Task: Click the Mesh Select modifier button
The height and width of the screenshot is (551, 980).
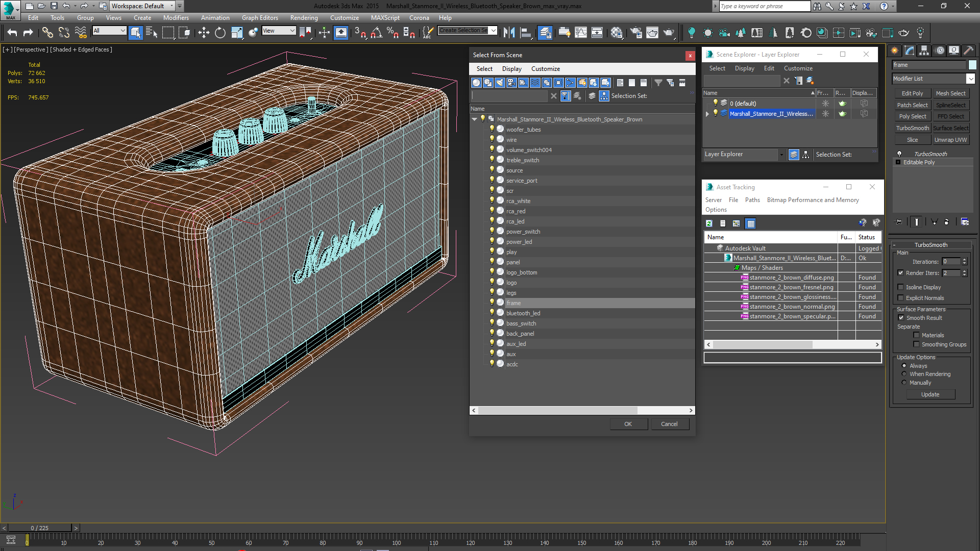Action: 950,93
